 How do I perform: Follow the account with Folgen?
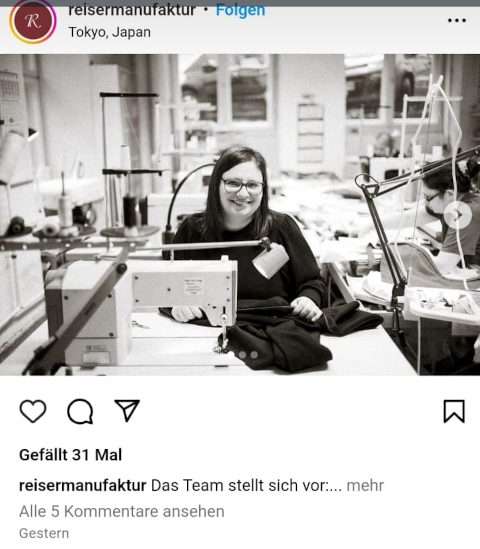(x=240, y=10)
